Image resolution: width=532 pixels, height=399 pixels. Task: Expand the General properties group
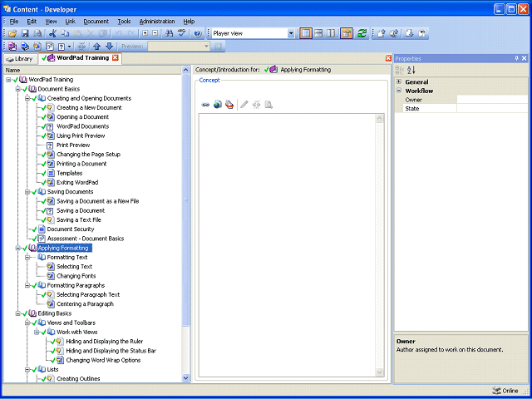coord(399,81)
